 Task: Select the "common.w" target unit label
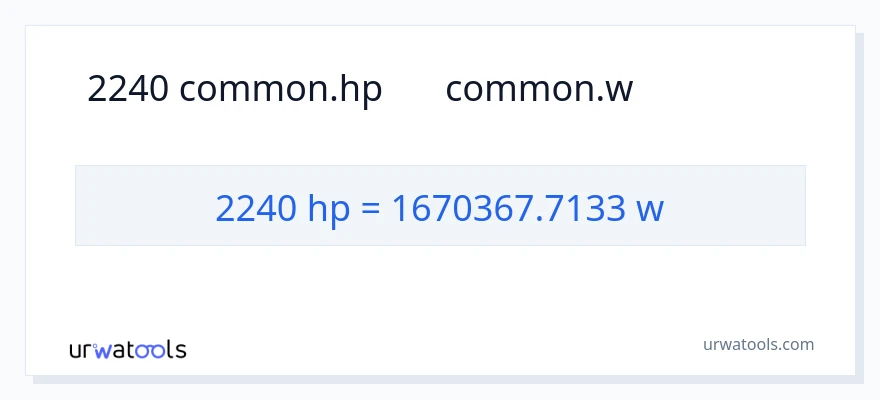[x=539, y=89]
